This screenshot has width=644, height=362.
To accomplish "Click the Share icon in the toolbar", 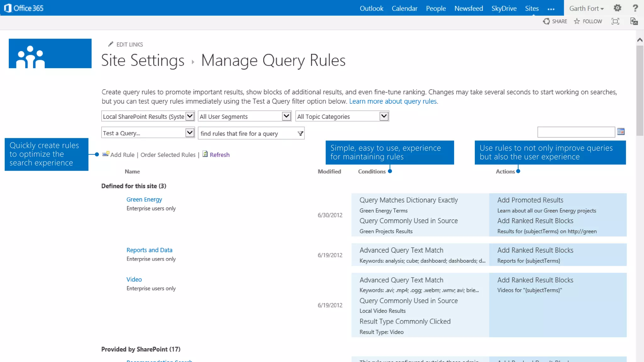I will tap(546, 21).
